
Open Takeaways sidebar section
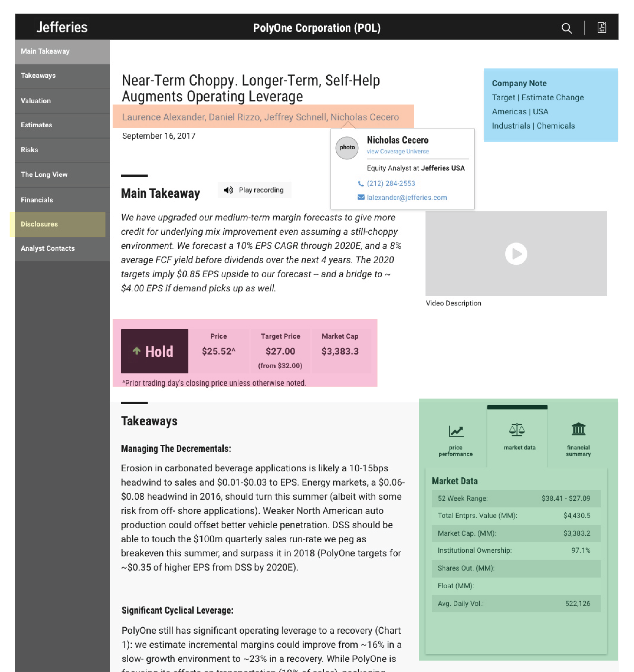62,76
